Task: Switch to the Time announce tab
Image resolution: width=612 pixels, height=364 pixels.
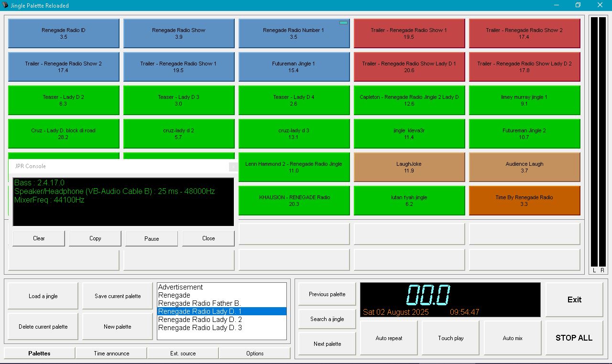Action: [111, 353]
